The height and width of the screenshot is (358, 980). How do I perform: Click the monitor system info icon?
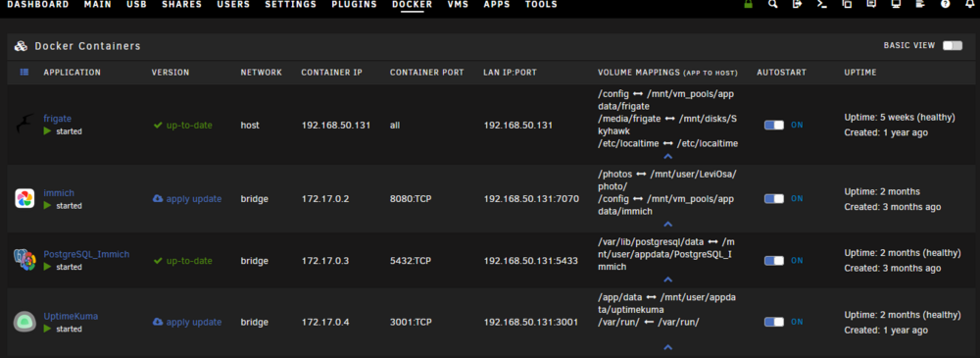896,4
